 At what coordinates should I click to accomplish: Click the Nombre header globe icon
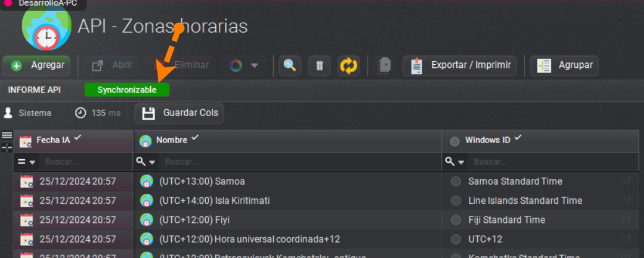[x=145, y=141]
